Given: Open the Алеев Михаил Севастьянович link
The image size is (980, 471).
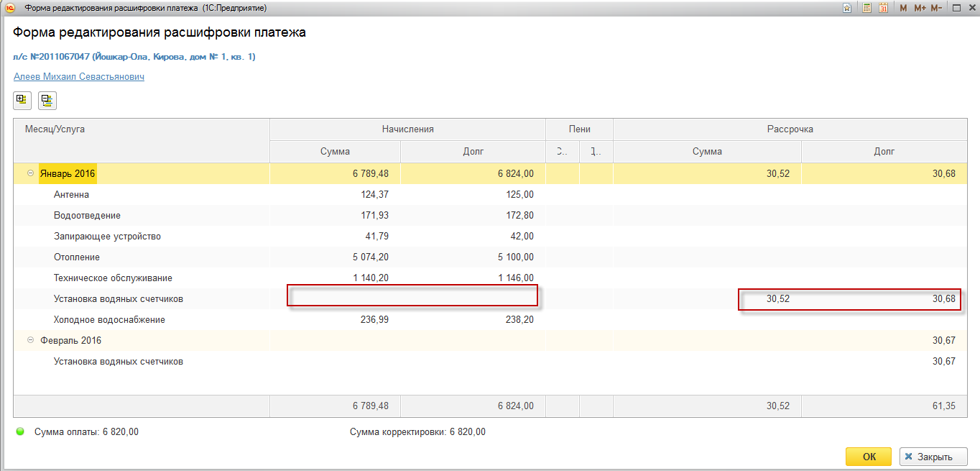Looking at the screenshot, I should coord(79,76).
